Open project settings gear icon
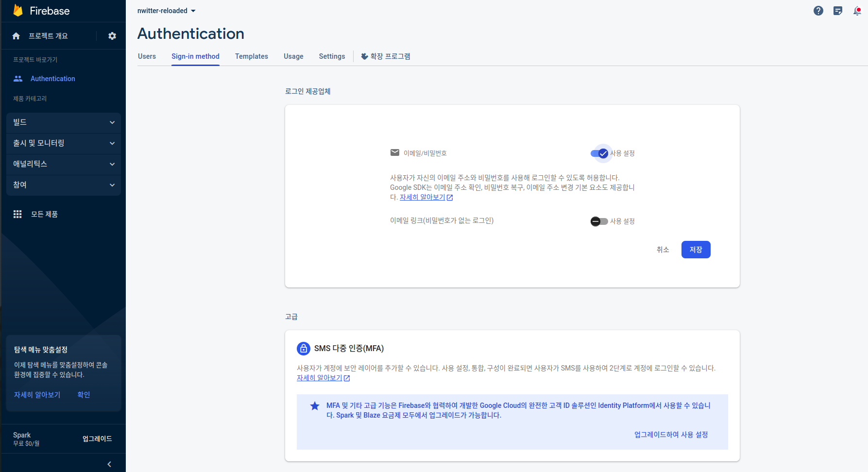This screenshot has height=472, width=868. (112, 36)
